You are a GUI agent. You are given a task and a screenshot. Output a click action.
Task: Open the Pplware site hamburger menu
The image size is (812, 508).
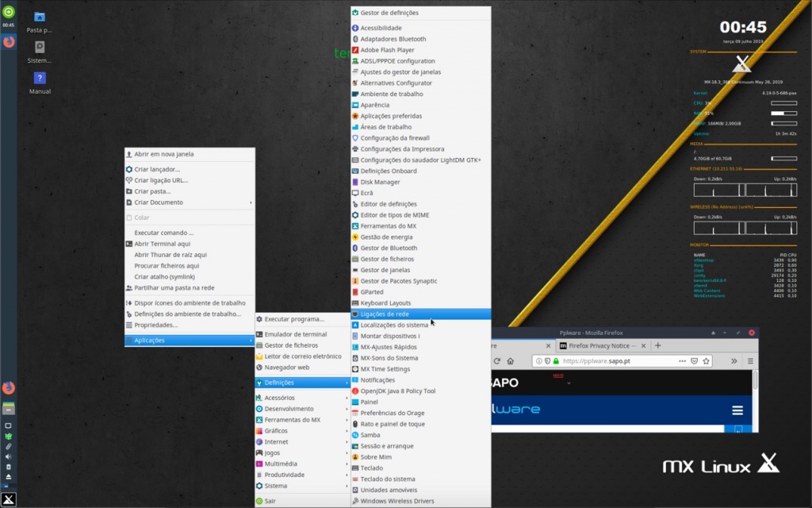(x=738, y=409)
